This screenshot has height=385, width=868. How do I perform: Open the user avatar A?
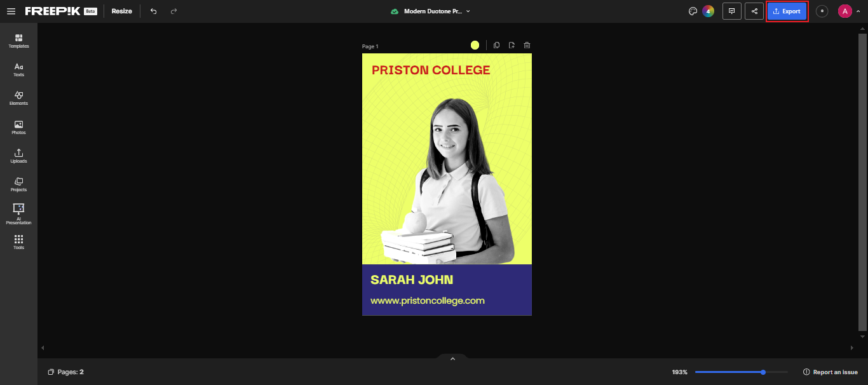tap(844, 11)
